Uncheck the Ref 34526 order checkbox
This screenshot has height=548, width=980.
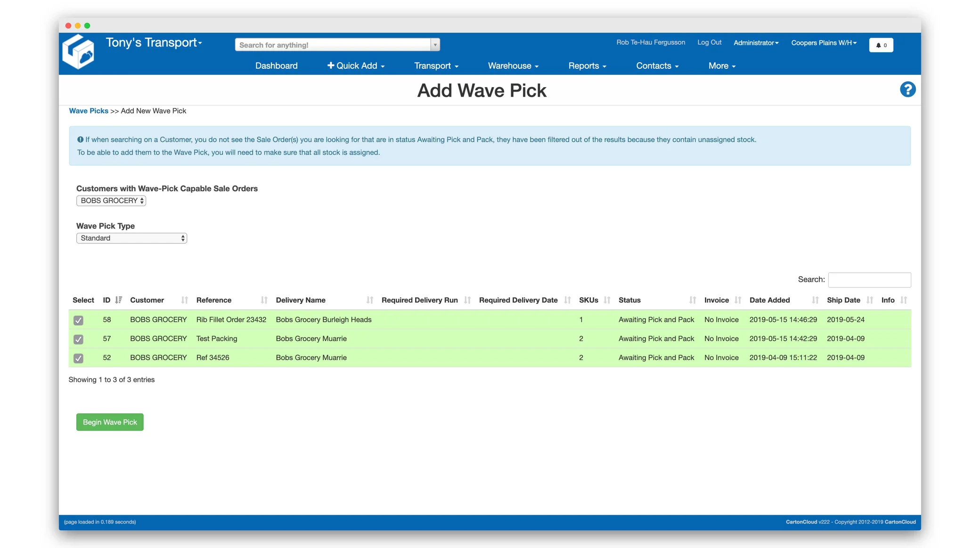(78, 358)
